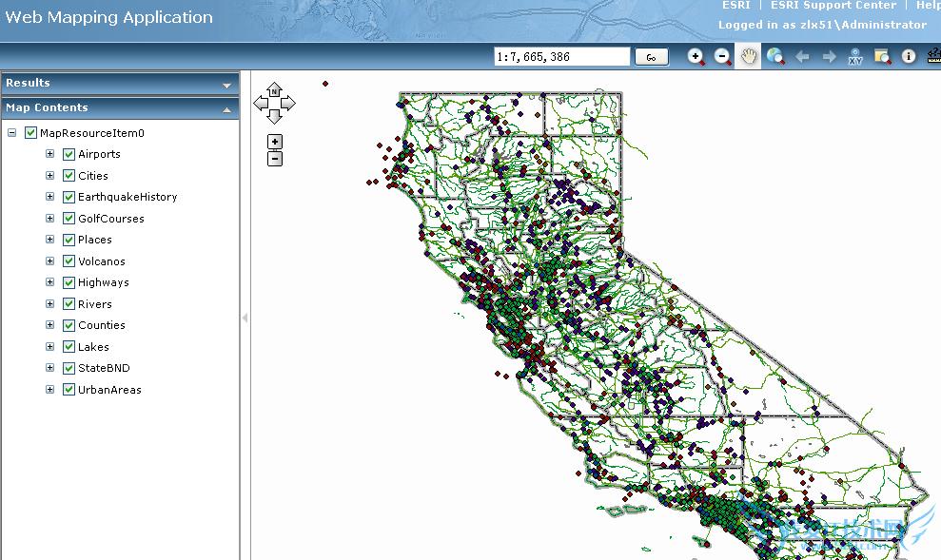The image size is (941, 560).
Task: Expand the Rivers layer node
Action: tap(49, 303)
